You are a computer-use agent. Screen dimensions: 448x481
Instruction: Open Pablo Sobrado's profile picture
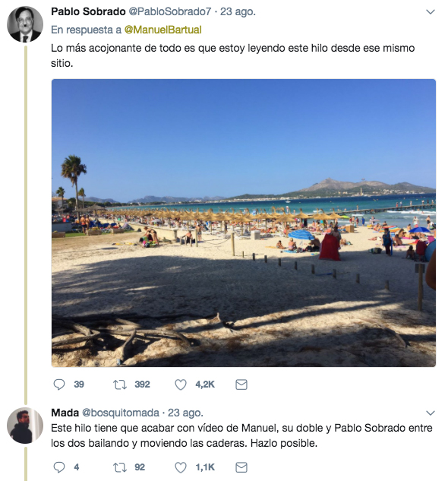pos(25,24)
